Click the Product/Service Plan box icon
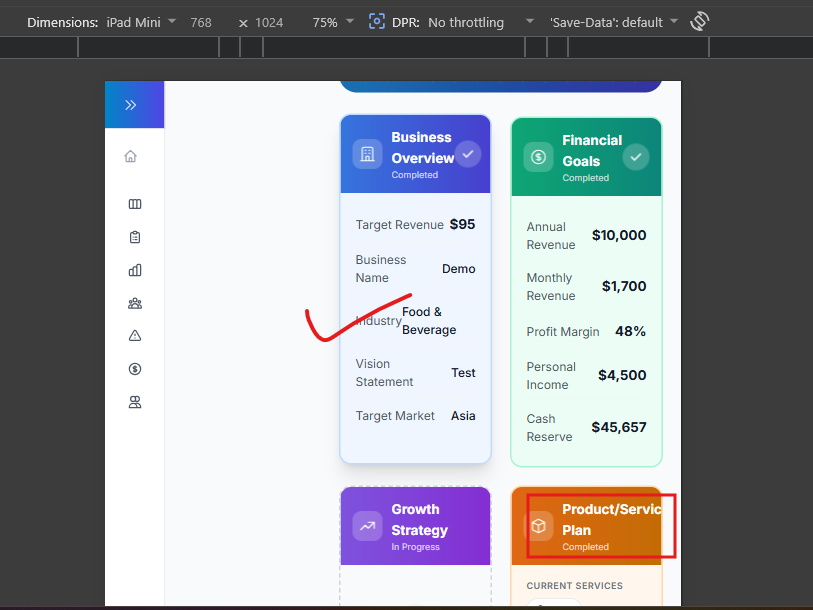This screenshot has height=610, width=813. pos(539,526)
